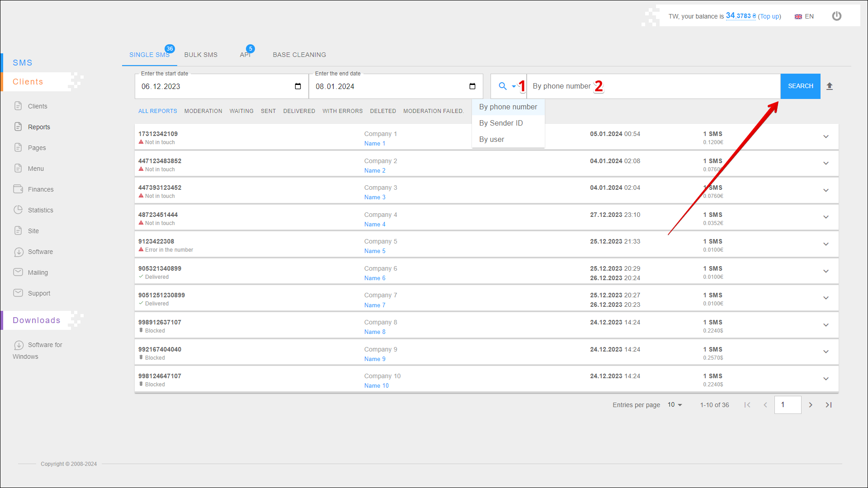Switch to the Bulk SMS tab

tap(201, 55)
